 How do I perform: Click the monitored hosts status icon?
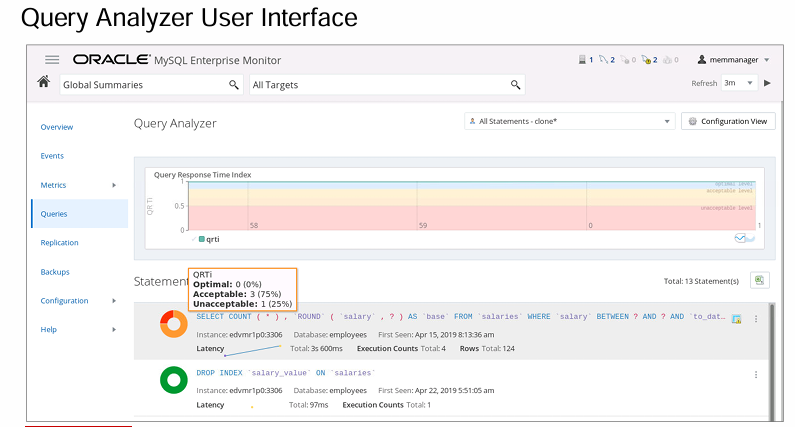583,60
